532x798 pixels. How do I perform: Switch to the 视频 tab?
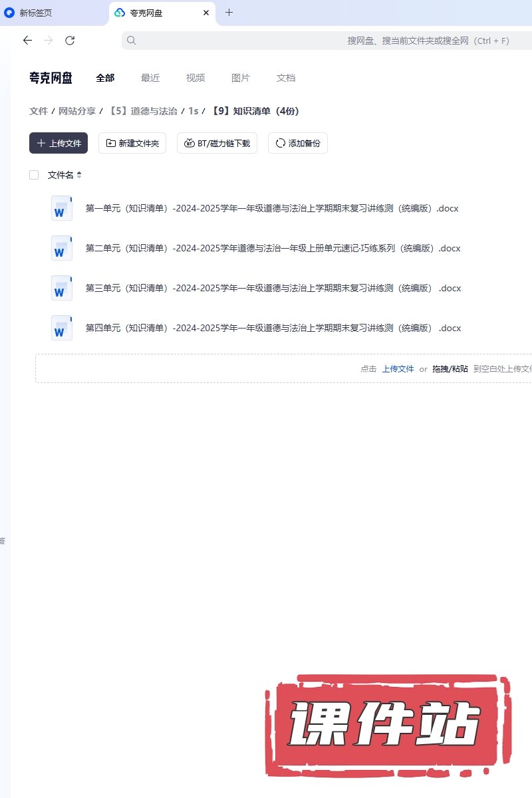(196, 78)
